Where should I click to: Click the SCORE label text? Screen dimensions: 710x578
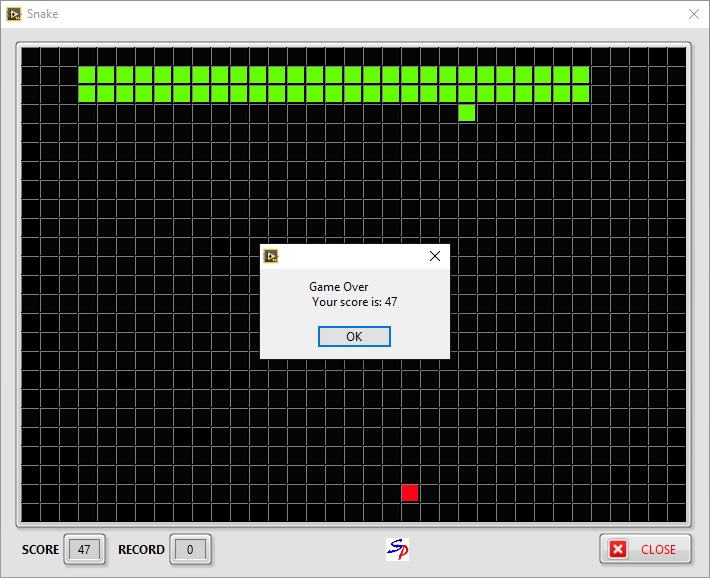(x=41, y=549)
